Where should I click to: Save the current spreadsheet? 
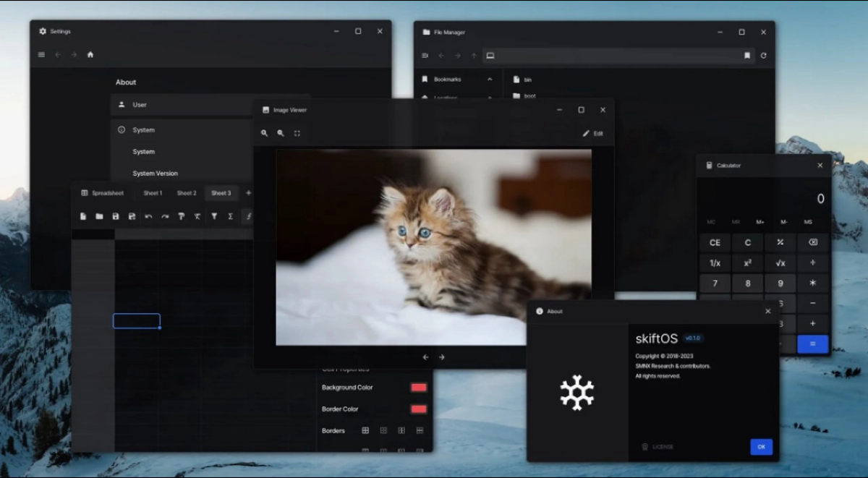tap(116, 215)
